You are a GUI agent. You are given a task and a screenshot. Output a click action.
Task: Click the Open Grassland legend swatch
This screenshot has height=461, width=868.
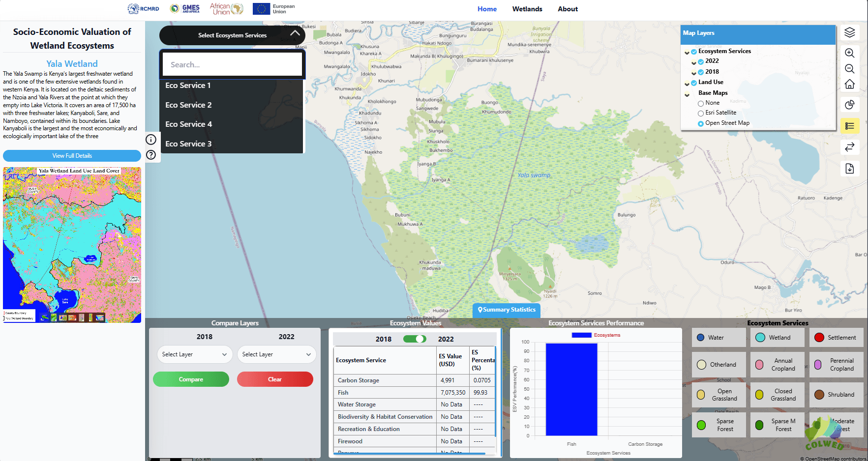click(x=701, y=395)
